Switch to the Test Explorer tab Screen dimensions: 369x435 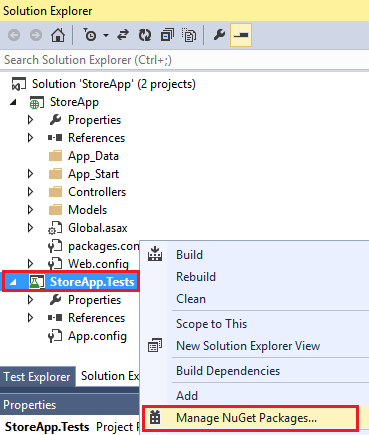click(x=37, y=377)
